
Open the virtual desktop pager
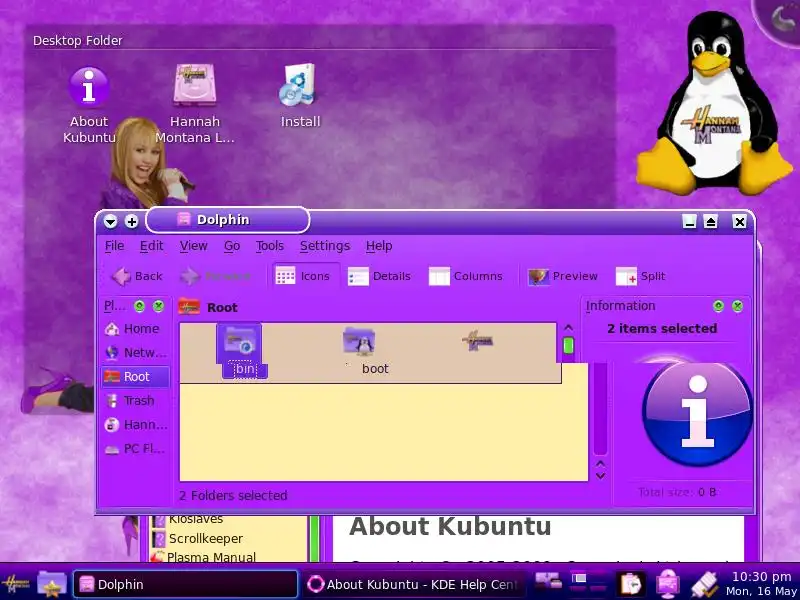(588, 583)
